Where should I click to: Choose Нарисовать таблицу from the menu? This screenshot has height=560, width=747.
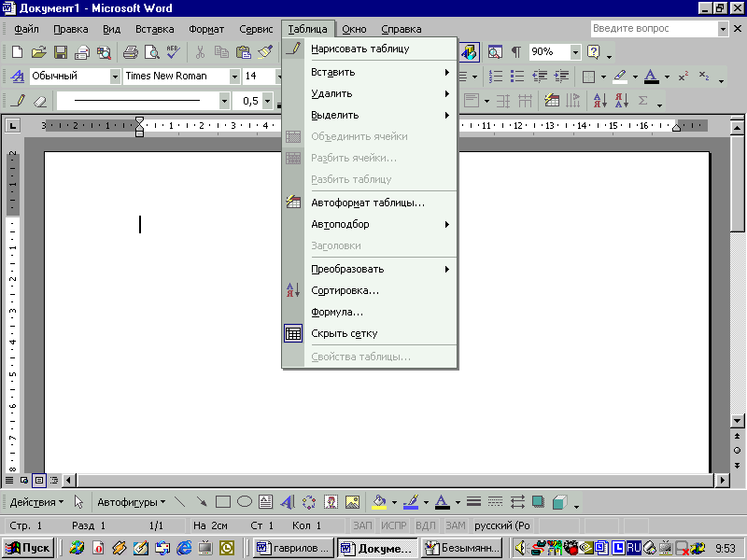370,49
